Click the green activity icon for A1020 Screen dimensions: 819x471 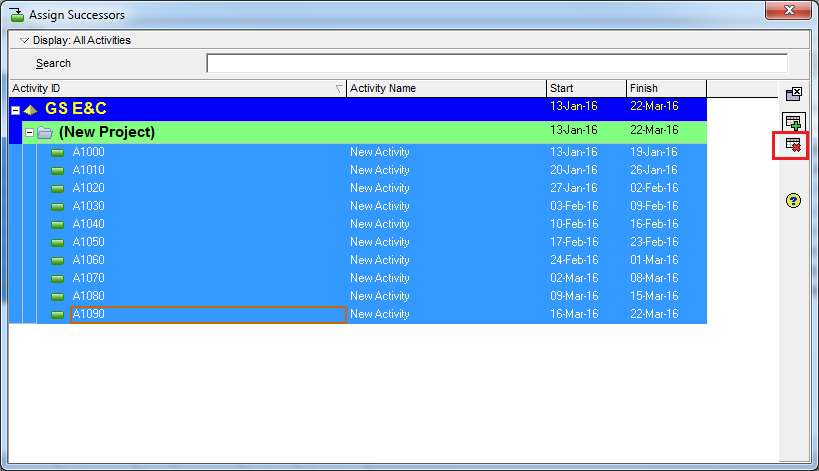(57, 189)
